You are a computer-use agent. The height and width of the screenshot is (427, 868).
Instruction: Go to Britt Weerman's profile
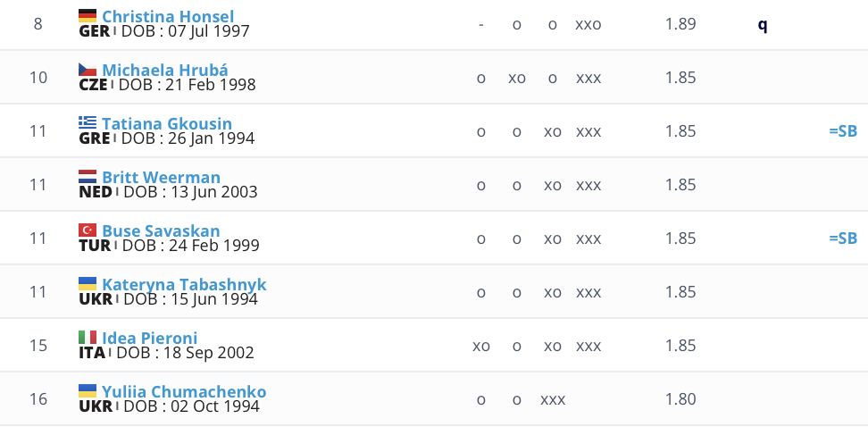click(x=161, y=177)
